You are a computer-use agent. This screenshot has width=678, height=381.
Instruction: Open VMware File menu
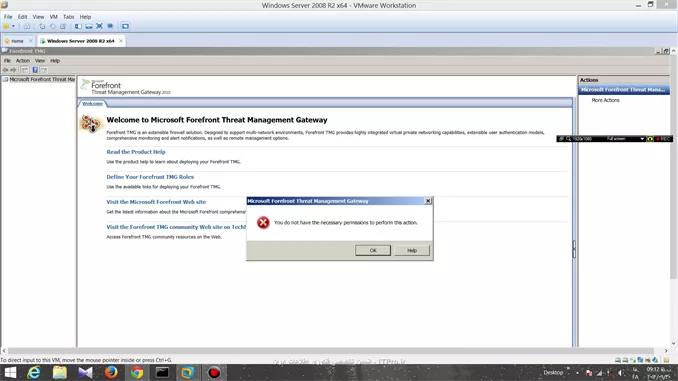pyautogui.click(x=8, y=17)
